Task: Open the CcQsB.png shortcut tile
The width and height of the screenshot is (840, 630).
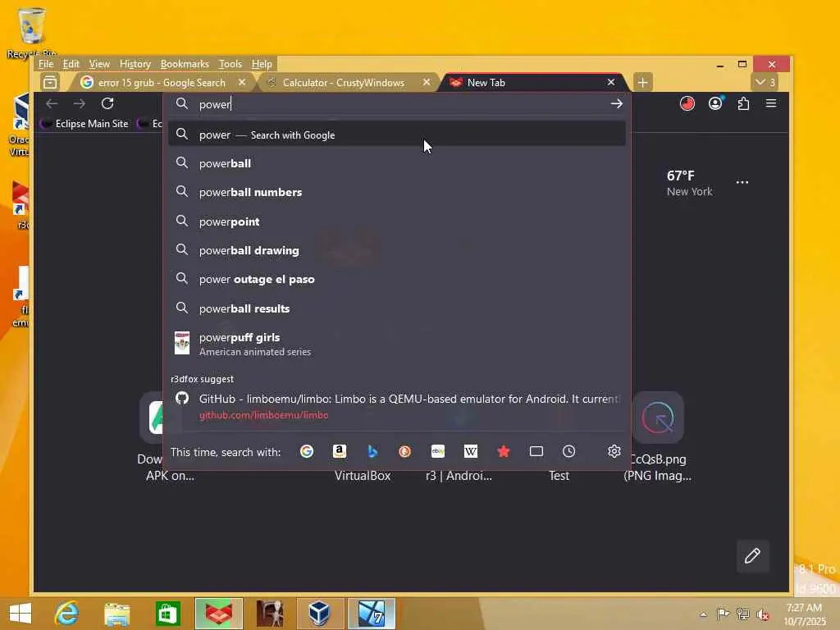Action: coord(658,436)
